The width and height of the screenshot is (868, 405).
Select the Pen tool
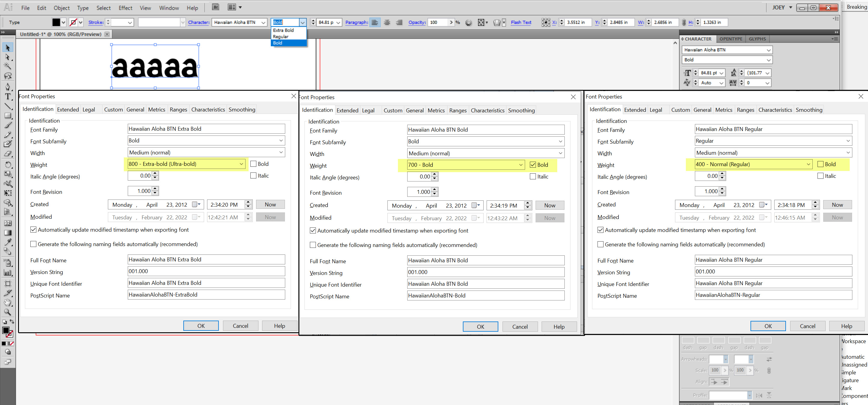8,87
